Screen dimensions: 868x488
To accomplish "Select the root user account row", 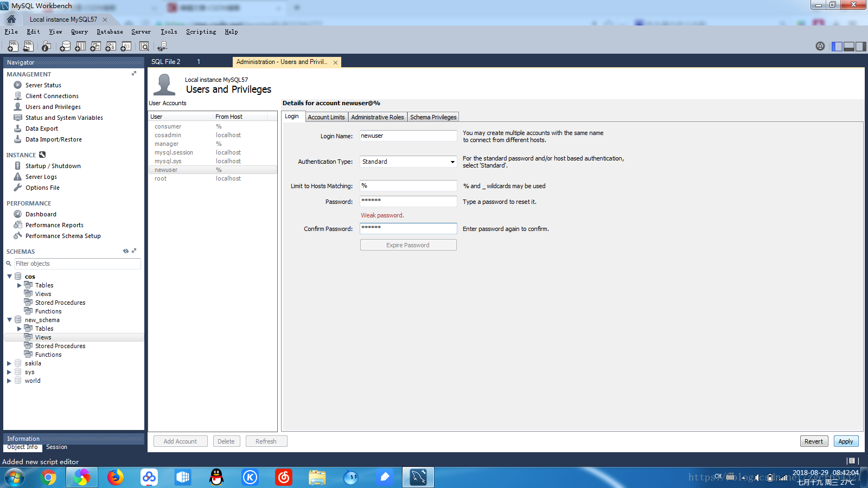I will 213,178.
